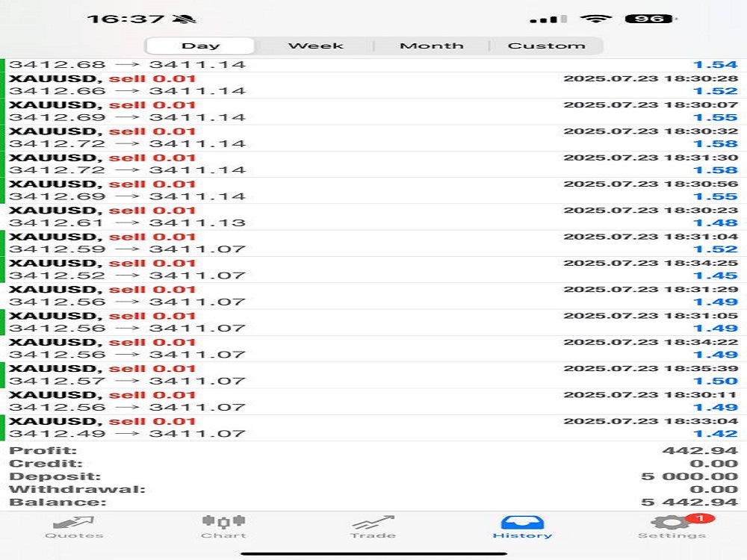
Task: Open the trade closed at 18:30:07
Action: [373, 111]
